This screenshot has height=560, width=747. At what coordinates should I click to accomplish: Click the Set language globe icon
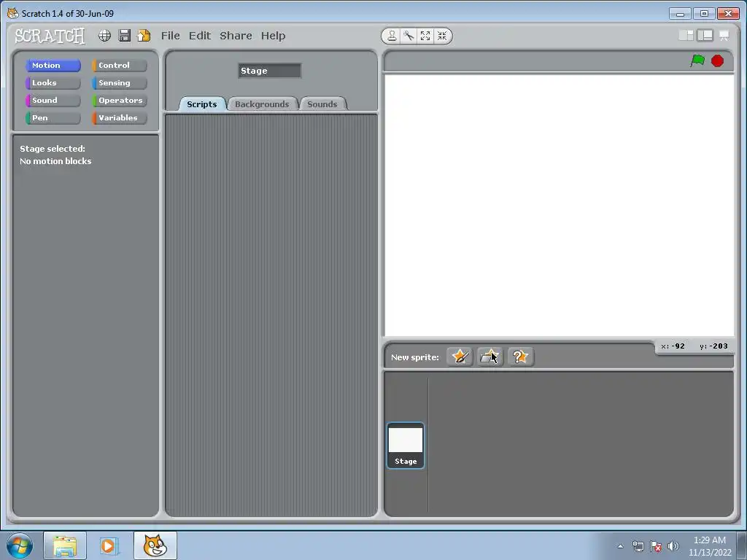(105, 36)
